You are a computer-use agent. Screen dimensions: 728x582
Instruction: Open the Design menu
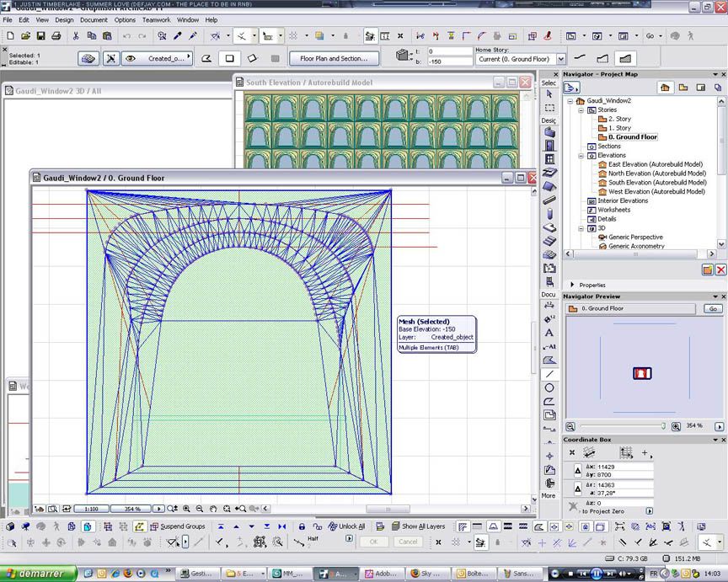[65, 19]
